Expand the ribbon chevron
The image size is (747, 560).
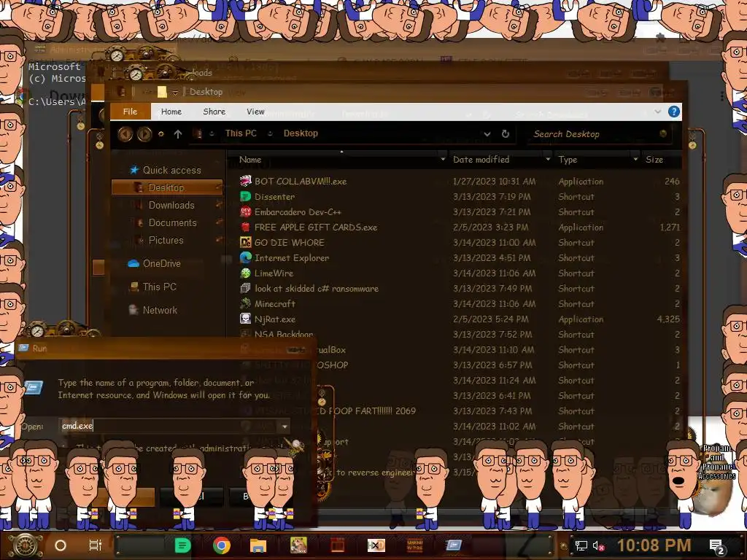(x=658, y=112)
